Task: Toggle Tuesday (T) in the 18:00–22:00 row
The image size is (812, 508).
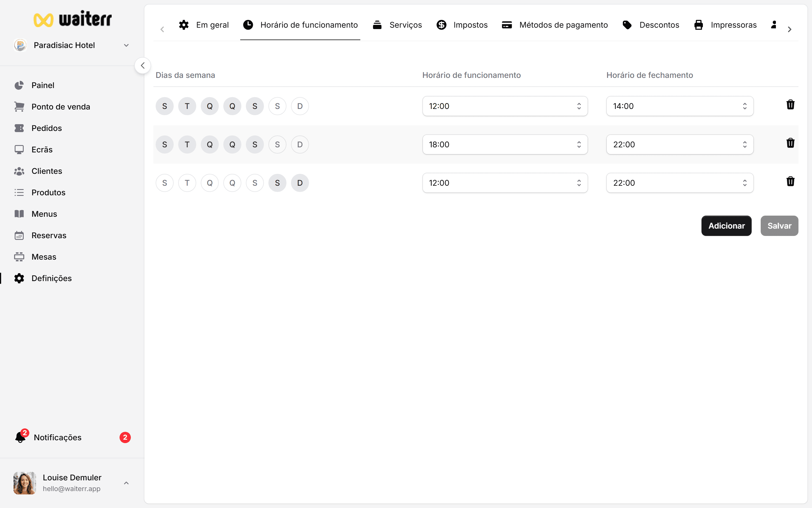Action: 187,144
